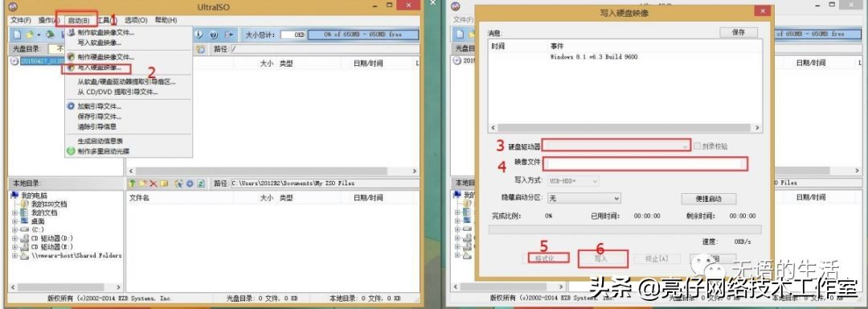The image size is (868, 309).
Task: Open the 帮助(H) menu
Action: 166,20
